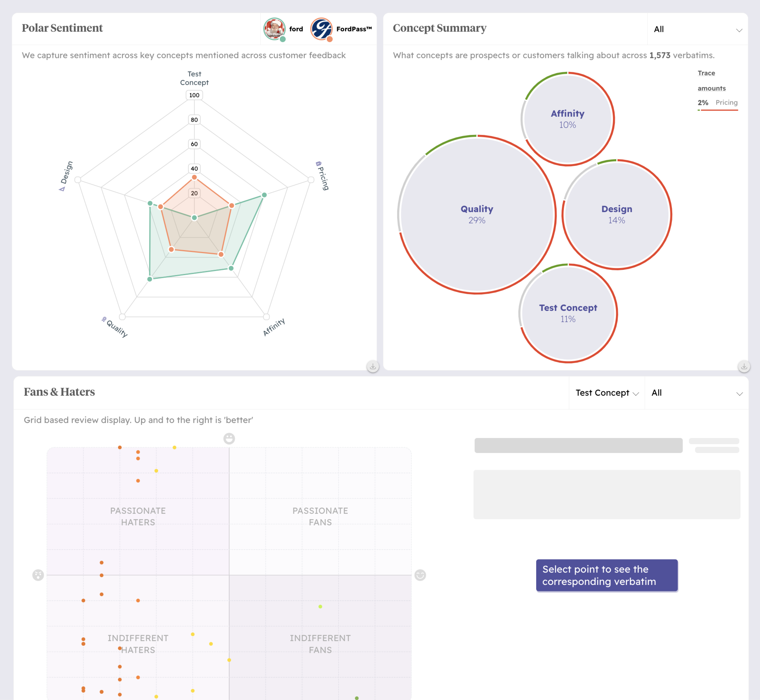Click the Pricing trace amount entry
Screen dimensions: 760x700
[x=718, y=103]
